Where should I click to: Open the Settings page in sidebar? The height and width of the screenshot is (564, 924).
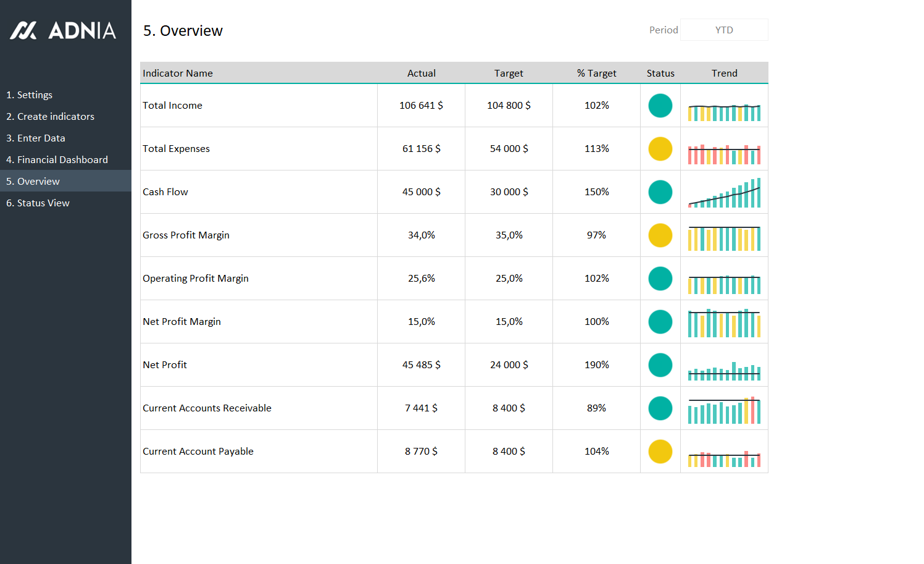[29, 95]
